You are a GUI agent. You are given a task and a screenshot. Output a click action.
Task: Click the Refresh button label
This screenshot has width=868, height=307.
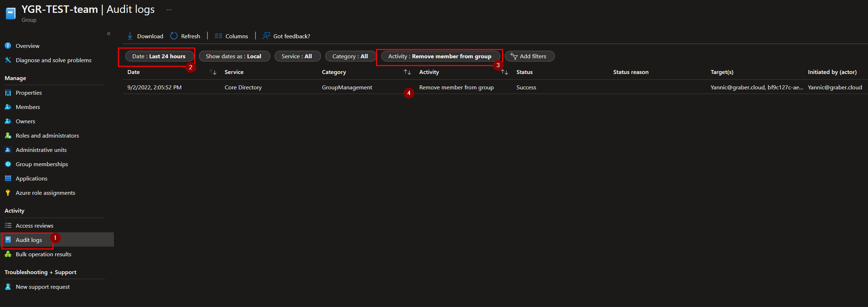(191, 36)
